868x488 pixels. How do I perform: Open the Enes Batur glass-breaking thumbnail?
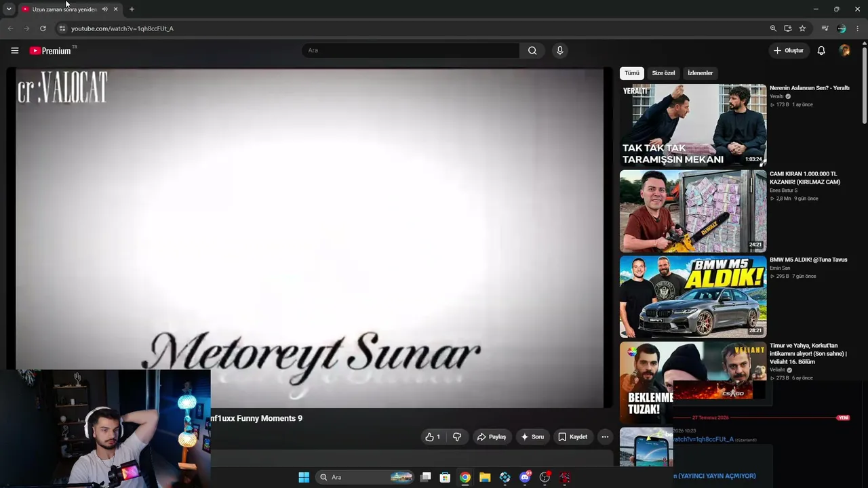coord(693,211)
